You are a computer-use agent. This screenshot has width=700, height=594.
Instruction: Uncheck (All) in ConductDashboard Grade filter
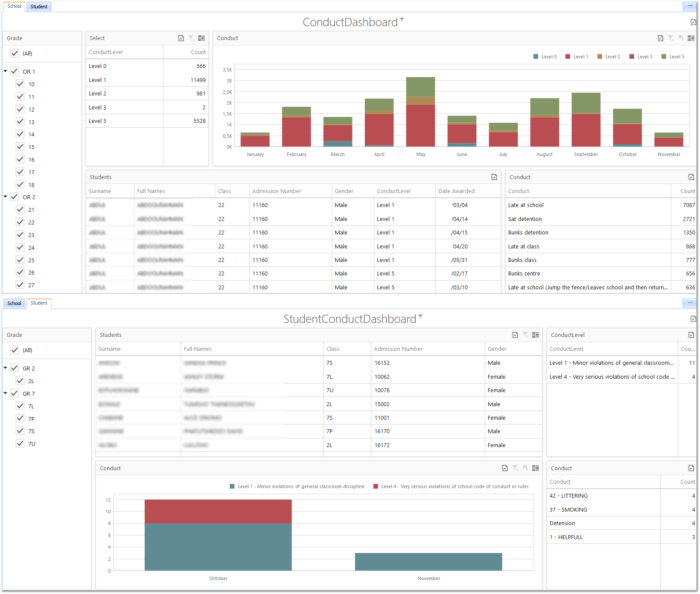click(x=15, y=53)
